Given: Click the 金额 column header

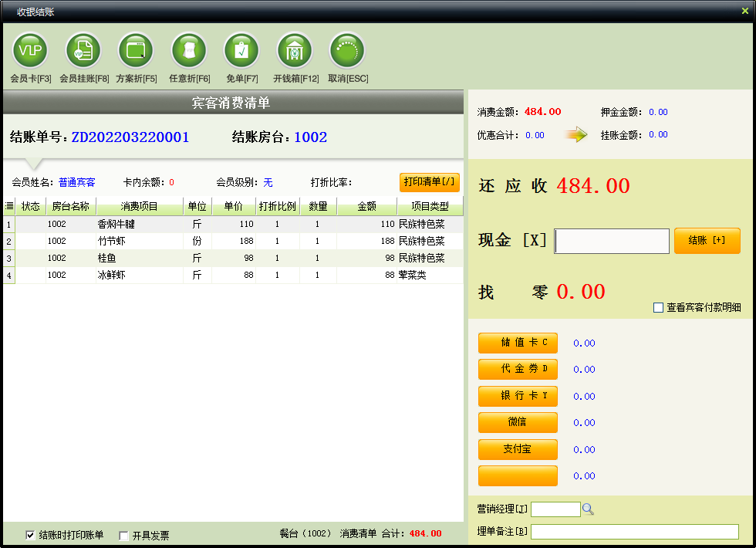Looking at the screenshot, I should 367,207.
